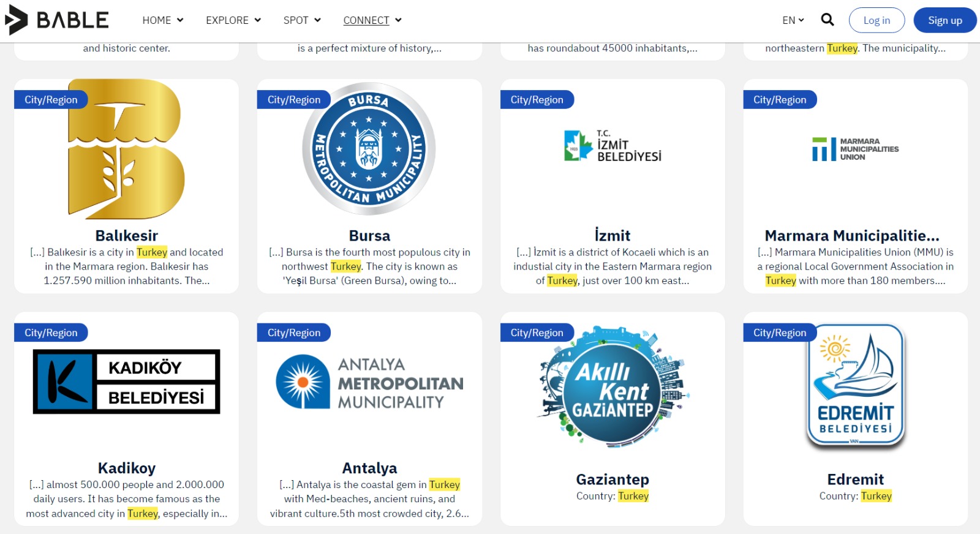This screenshot has width=980, height=534.
Task: Expand the CONNECT dropdown chevron
Action: 398,20
